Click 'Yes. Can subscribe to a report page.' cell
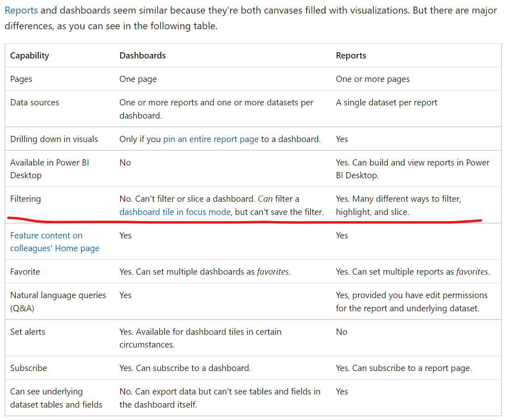The image size is (508, 420). pyautogui.click(x=404, y=368)
